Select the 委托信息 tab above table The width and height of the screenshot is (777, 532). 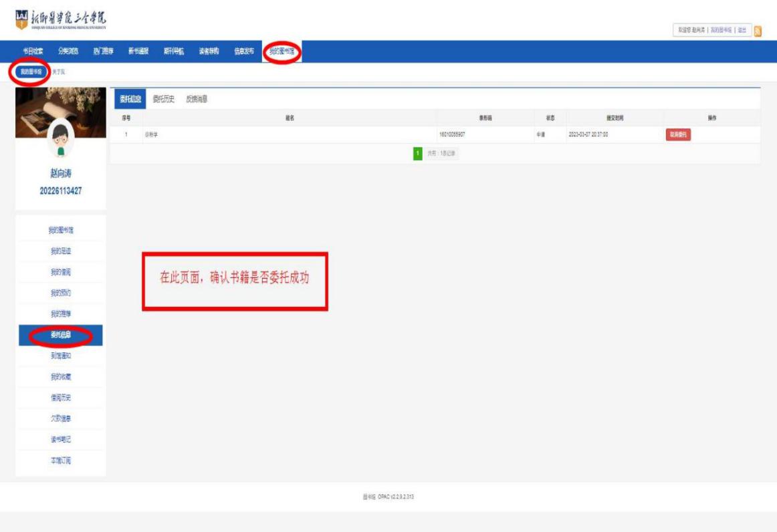[x=129, y=99]
